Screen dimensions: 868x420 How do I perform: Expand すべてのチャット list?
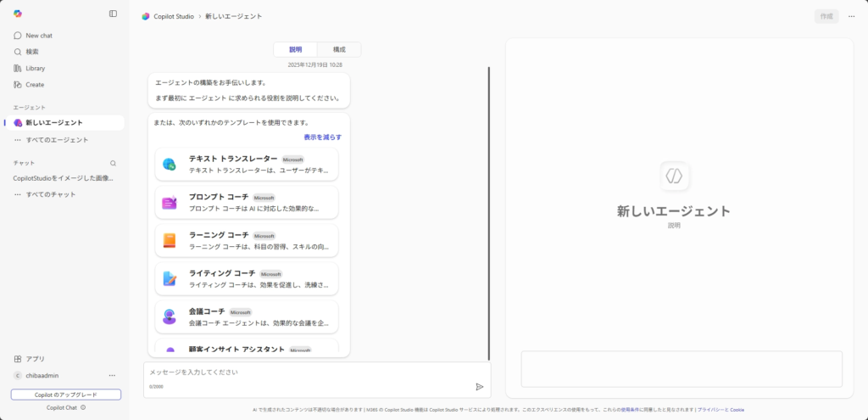pos(50,194)
